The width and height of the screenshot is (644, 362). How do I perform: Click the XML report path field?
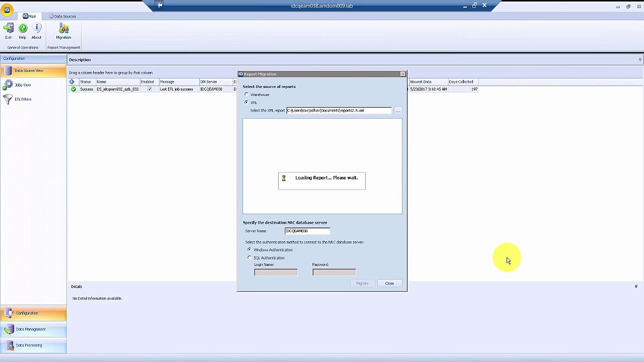tap(339, 110)
